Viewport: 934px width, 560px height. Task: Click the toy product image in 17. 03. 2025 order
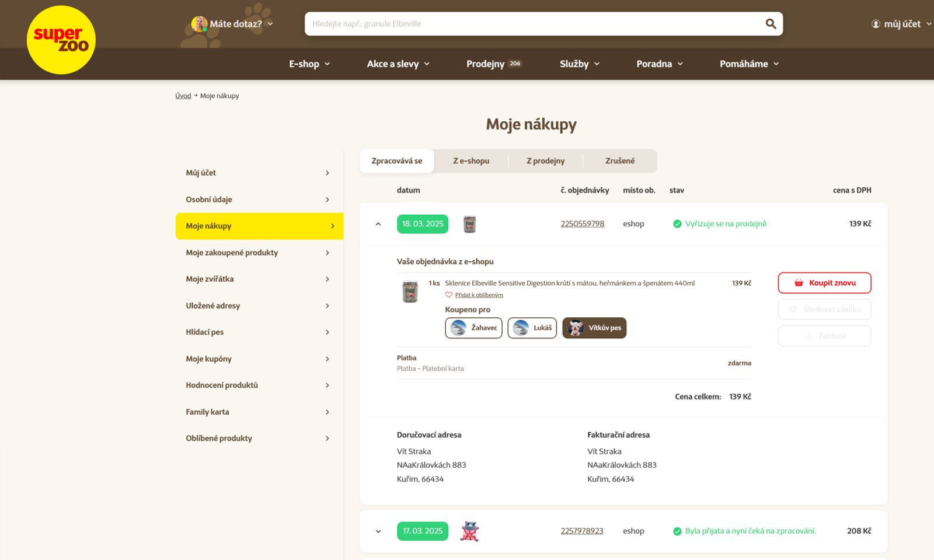tap(470, 531)
